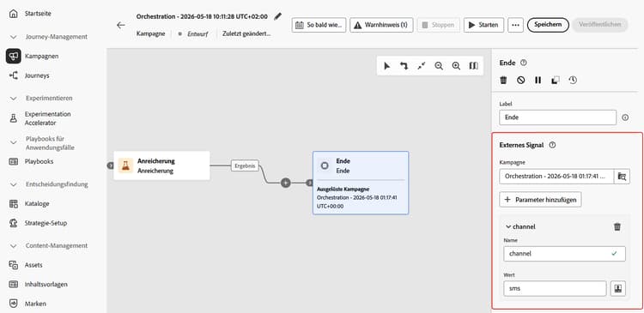Click the disable activity icon in Ende panel

pyautogui.click(x=521, y=81)
